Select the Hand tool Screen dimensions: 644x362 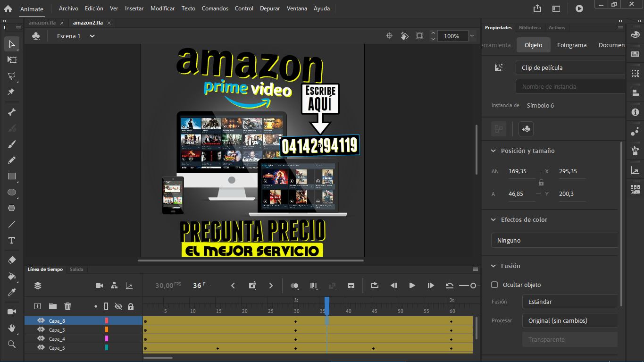[12, 328]
